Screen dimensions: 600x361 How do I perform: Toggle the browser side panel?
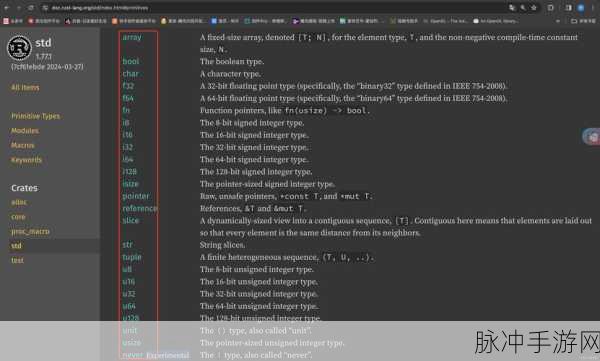coord(569,8)
